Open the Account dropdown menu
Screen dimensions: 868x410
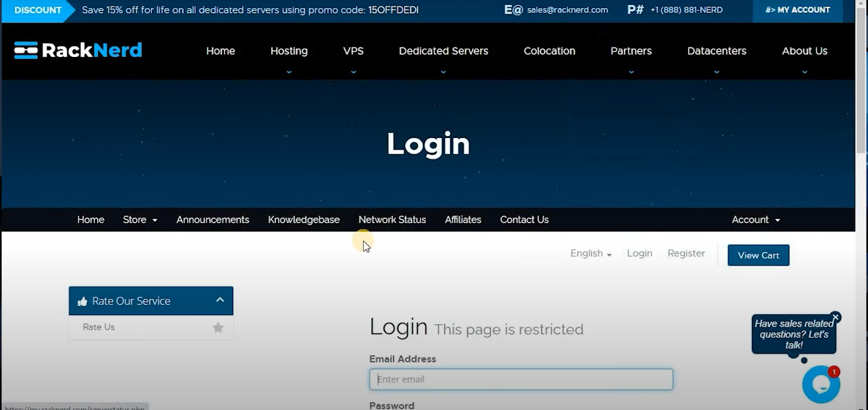click(756, 220)
